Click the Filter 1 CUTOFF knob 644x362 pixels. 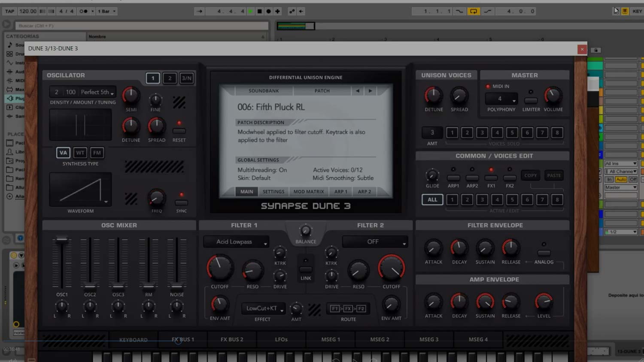tap(220, 268)
